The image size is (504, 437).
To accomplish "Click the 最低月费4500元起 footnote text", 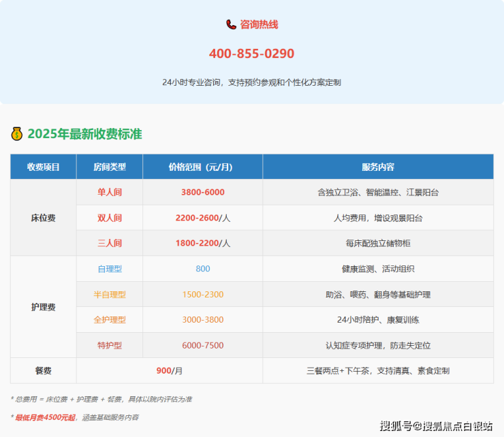I will 46,417.
